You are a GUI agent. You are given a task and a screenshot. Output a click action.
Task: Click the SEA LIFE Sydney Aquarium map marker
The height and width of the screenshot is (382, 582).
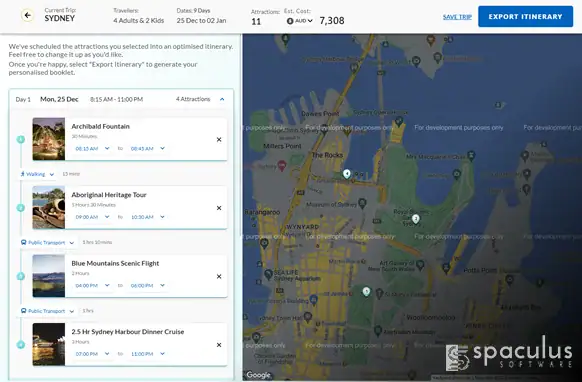tap(268, 274)
